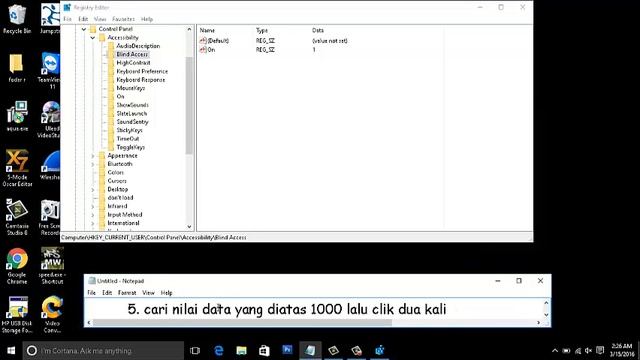
Task: Open the Recycle Bin desktop icon
Action: point(16,18)
